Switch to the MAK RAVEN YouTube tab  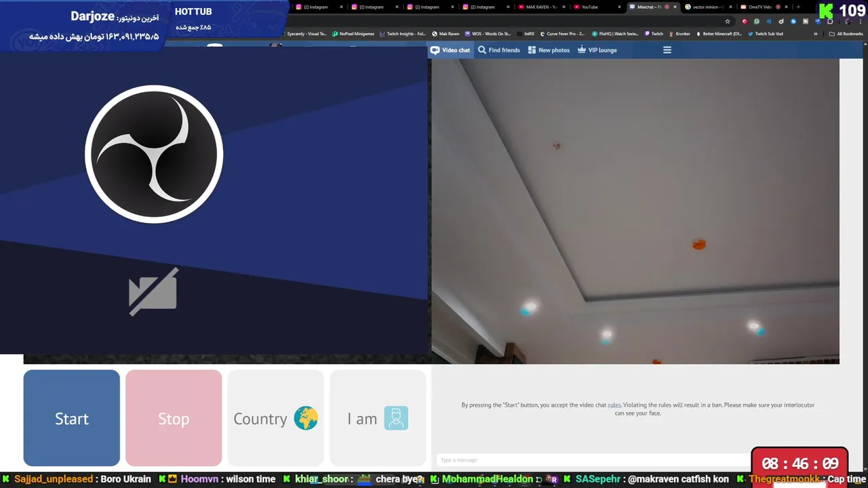point(540,7)
